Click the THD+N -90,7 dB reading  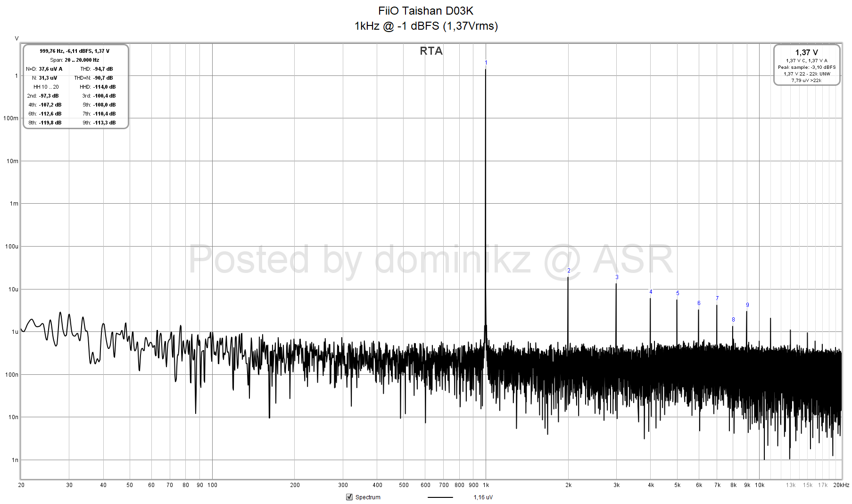(93, 78)
